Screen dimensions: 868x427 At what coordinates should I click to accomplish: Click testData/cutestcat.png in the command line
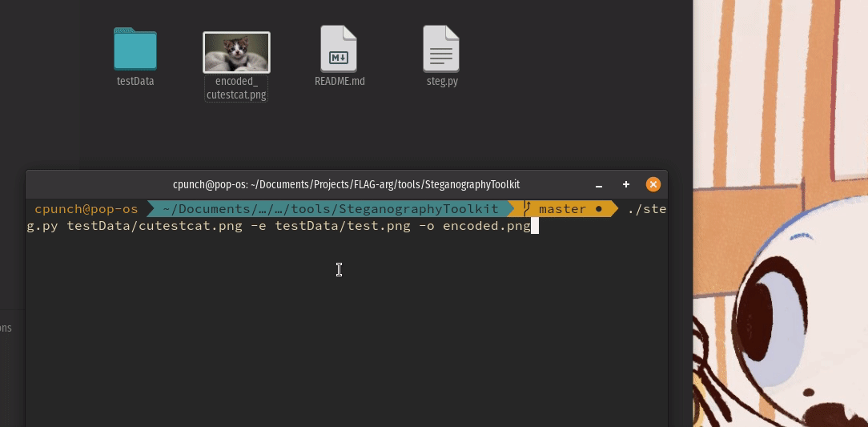click(x=155, y=226)
